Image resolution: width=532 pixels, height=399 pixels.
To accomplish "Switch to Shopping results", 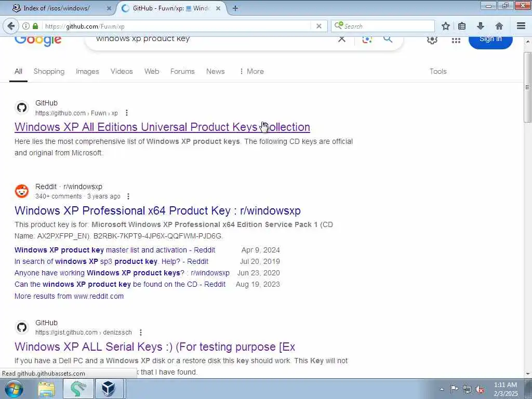I will click(x=49, y=71).
